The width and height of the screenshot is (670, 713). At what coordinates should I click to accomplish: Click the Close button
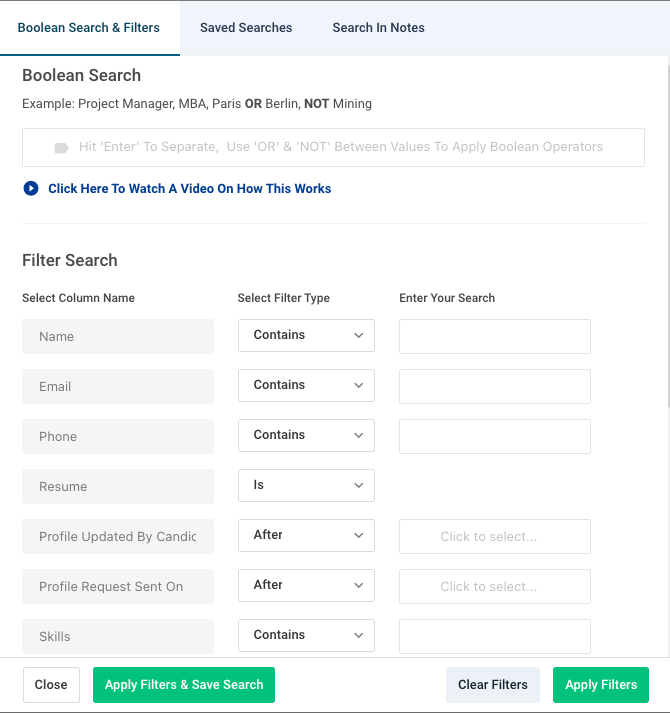point(51,685)
